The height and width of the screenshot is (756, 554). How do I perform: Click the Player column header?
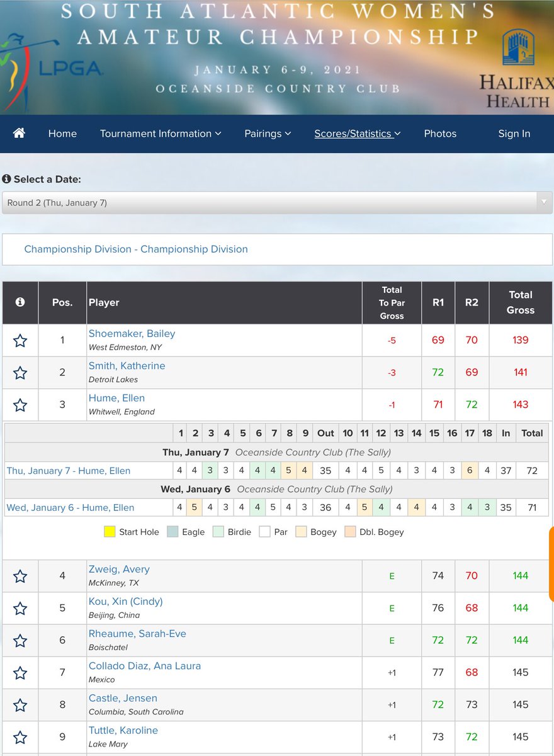click(224, 302)
